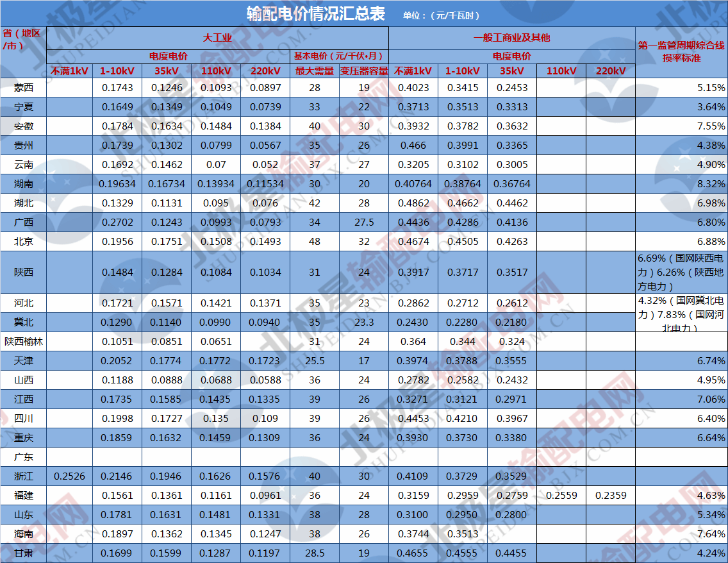Select 天津's 25.5 max demand cell
Screen dimensions: 728x563
[x=314, y=360]
